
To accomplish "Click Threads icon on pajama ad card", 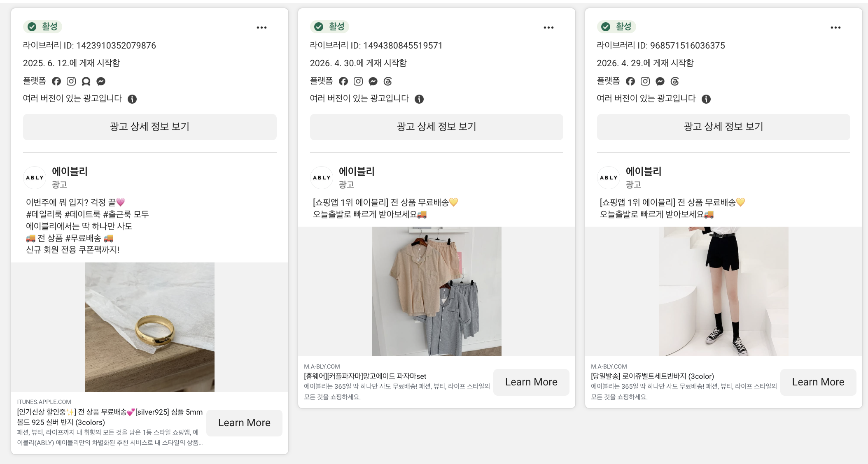I will [388, 81].
